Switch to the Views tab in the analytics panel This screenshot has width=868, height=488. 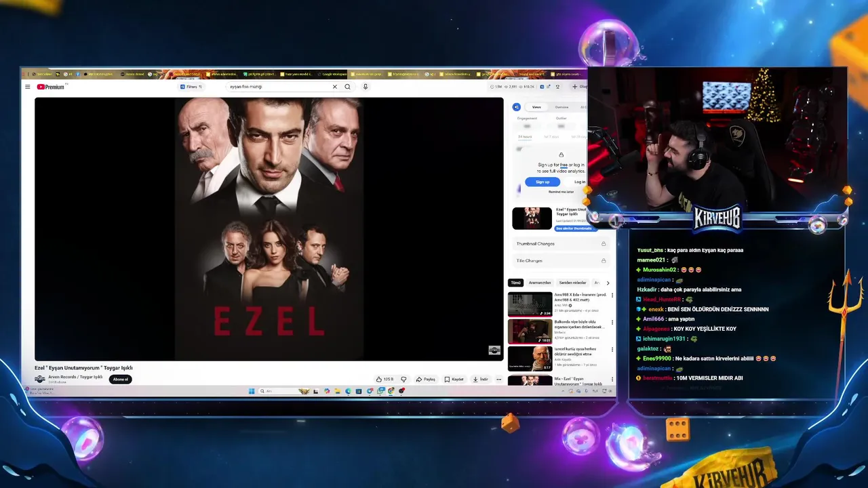click(536, 107)
